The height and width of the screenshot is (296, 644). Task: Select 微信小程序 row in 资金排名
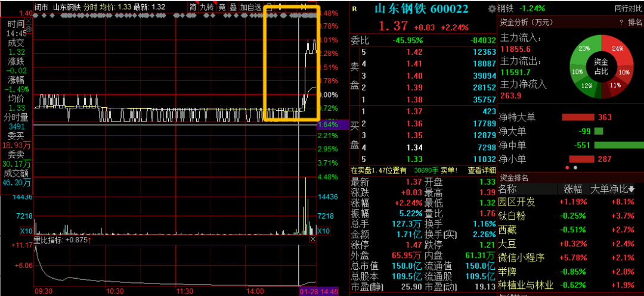(x=571, y=257)
